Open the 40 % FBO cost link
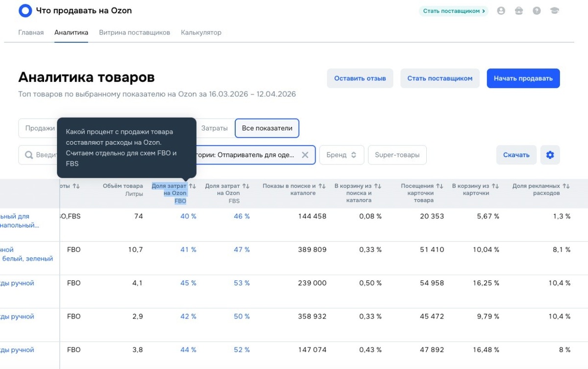 (188, 216)
